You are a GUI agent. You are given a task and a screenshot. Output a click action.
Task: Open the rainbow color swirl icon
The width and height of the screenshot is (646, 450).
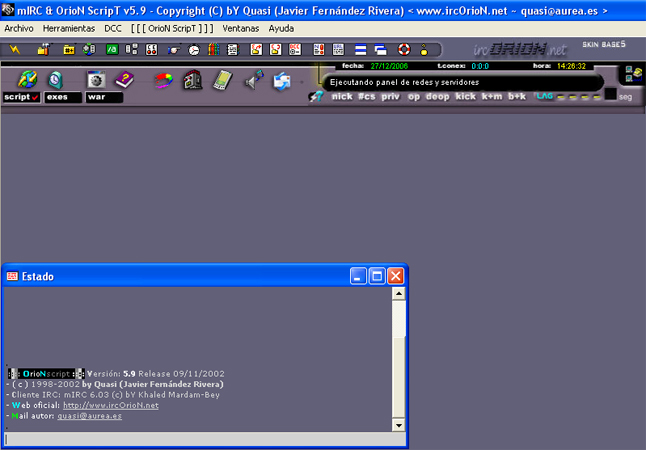164,80
